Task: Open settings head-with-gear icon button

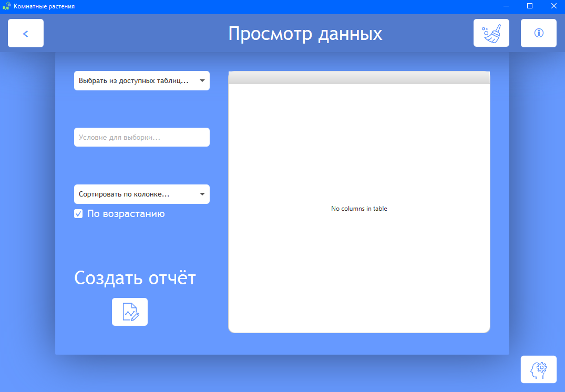Action: click(539, 369)
